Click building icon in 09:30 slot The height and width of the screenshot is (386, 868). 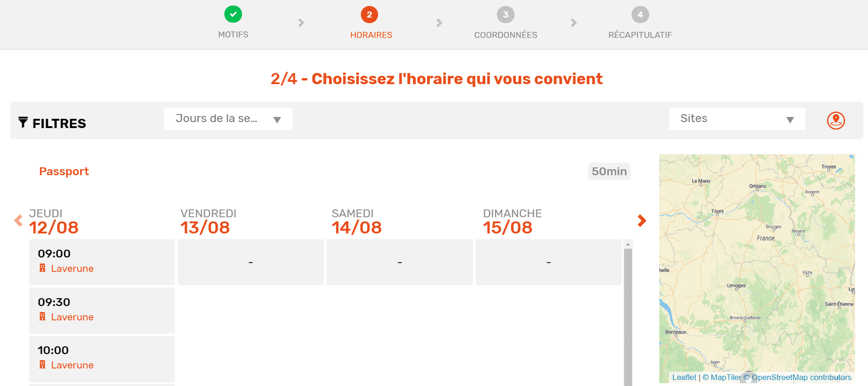tap(43, 317)
